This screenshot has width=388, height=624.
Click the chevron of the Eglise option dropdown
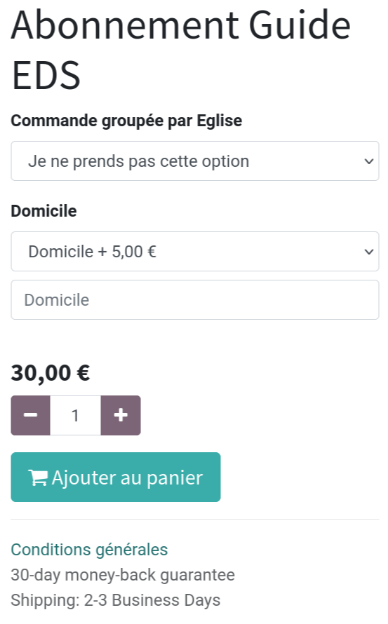point(369,161)
